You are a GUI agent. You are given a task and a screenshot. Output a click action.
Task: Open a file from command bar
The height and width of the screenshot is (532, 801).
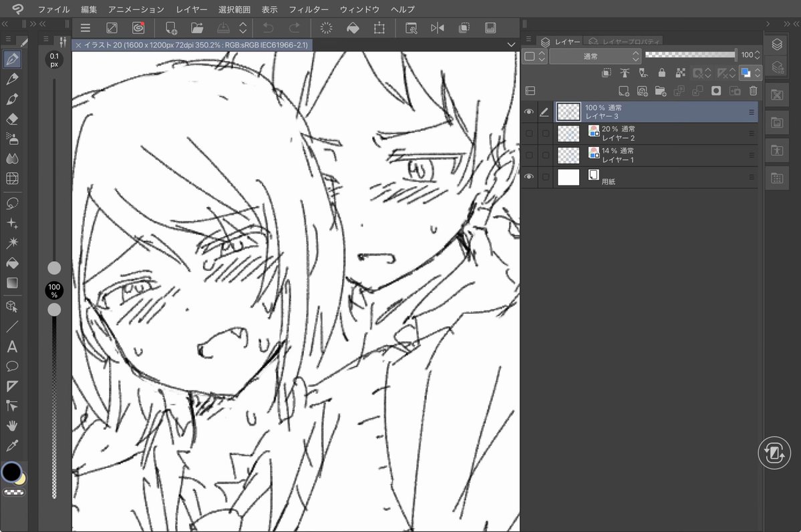coord(197,28)
